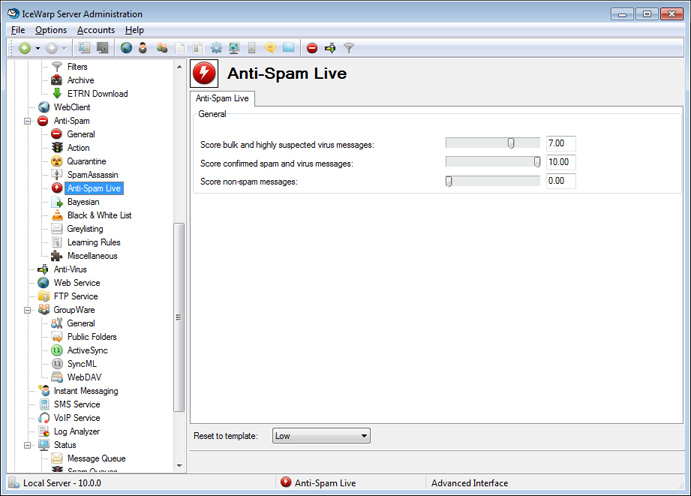Open the Options menu
Screen dimensions: 691x496
point(51,30)
